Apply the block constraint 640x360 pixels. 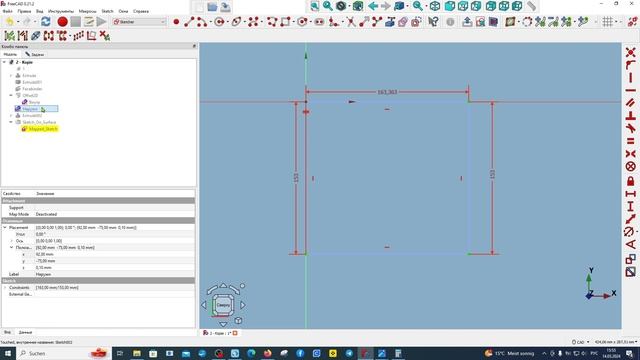coord(631,167)
